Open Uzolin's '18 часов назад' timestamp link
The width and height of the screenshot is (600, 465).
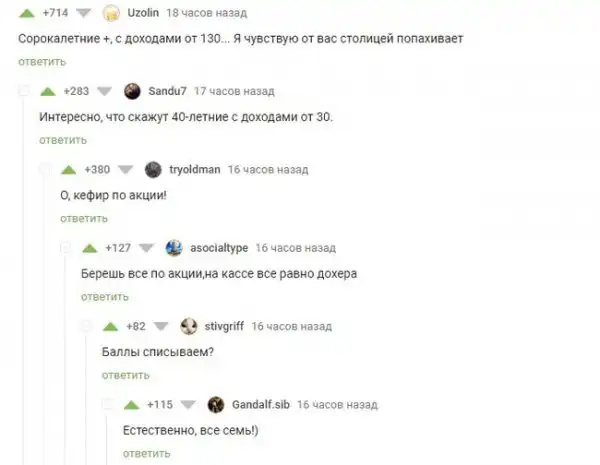[x=207, y=13]
